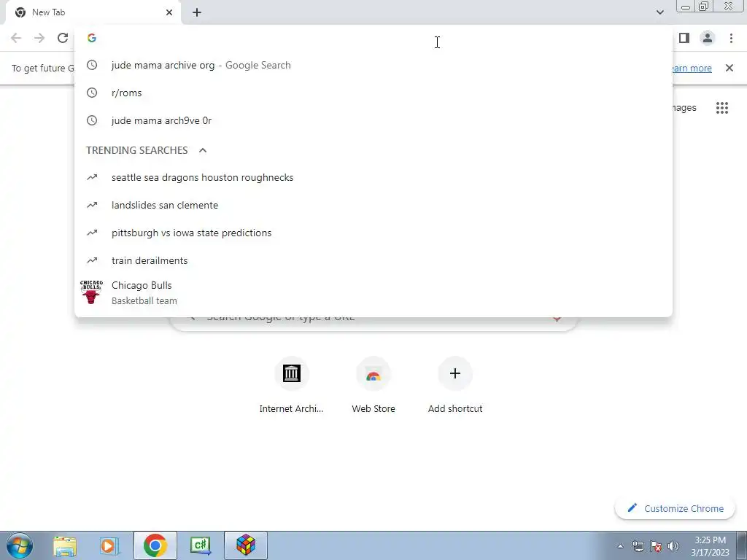Select suggestion jude mama arch9ve 0r
This screenshot has height=560, width=747.
373,120
